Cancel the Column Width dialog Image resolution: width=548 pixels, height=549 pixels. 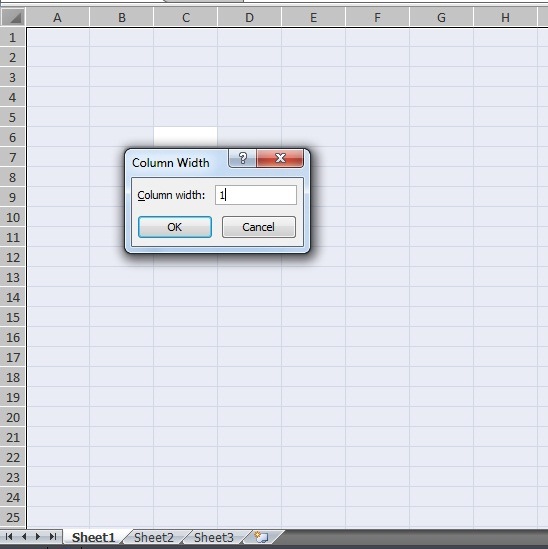point(258,227)
